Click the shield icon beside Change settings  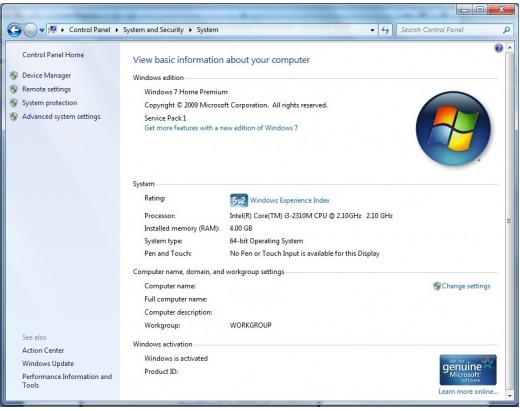437,286
